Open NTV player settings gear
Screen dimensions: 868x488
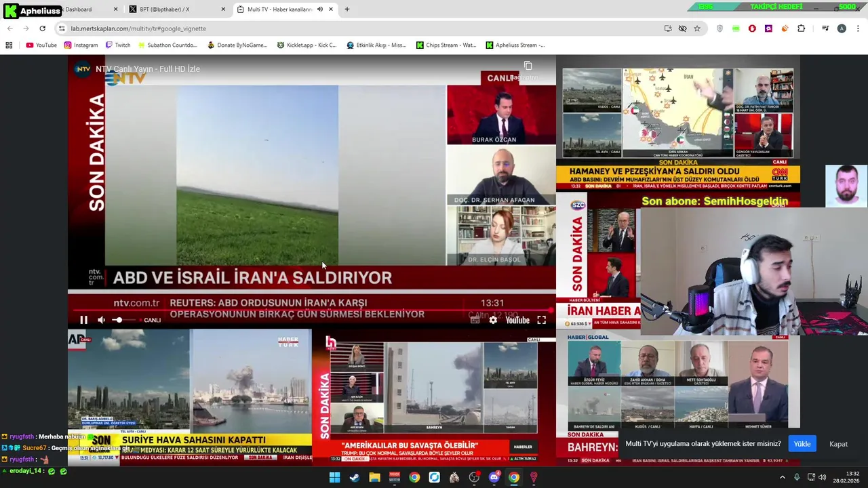493,320
